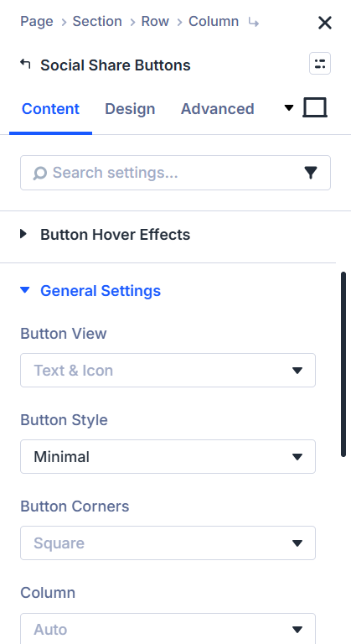Open the Button View dropdown

pos(168,370)
